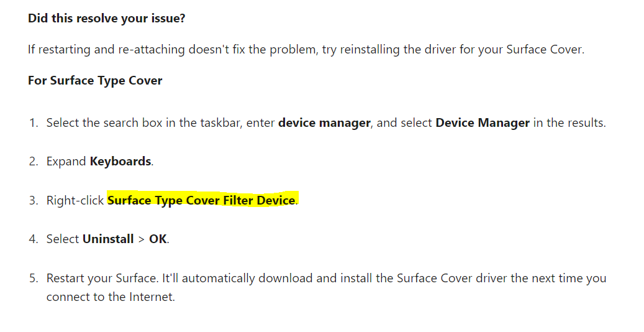Click the list number 1
Image resolution: width=644 pixels, height=332 pixels.
point(34,123)
